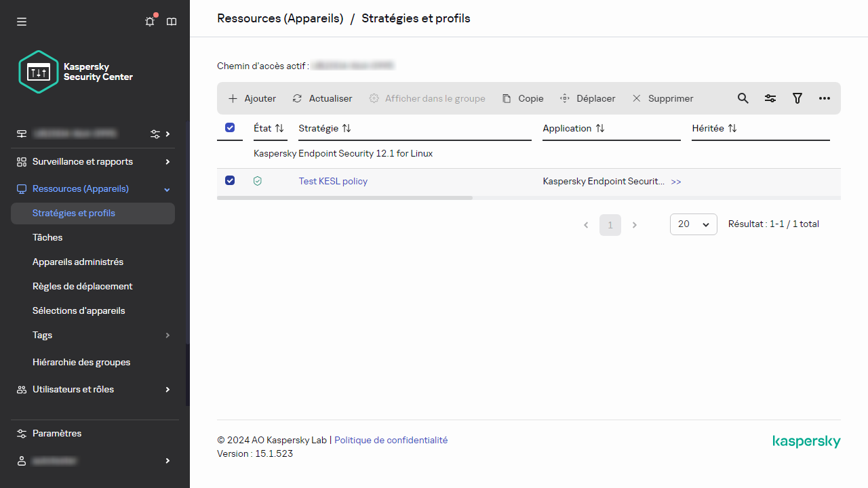The image size is (868, 488).
Task: Click the search magnifier icon
Action: click(x=743, y=98)
